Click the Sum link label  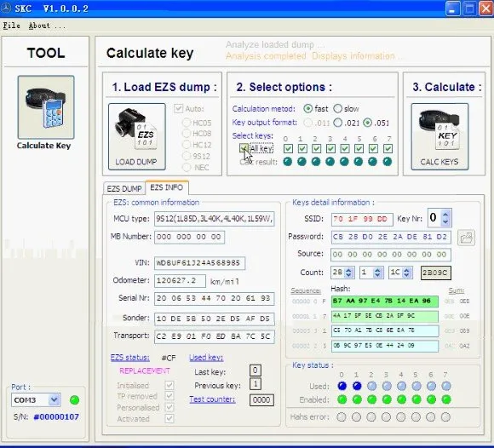457,290
